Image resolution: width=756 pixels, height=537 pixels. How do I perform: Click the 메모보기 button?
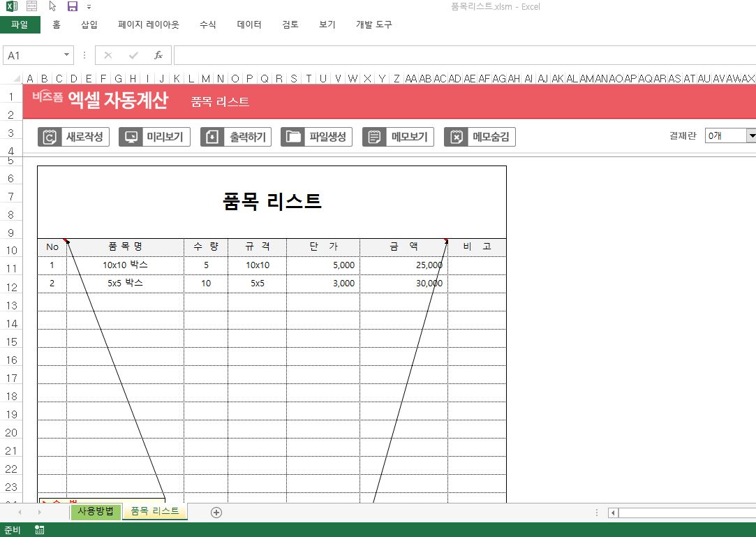(399, 137)
